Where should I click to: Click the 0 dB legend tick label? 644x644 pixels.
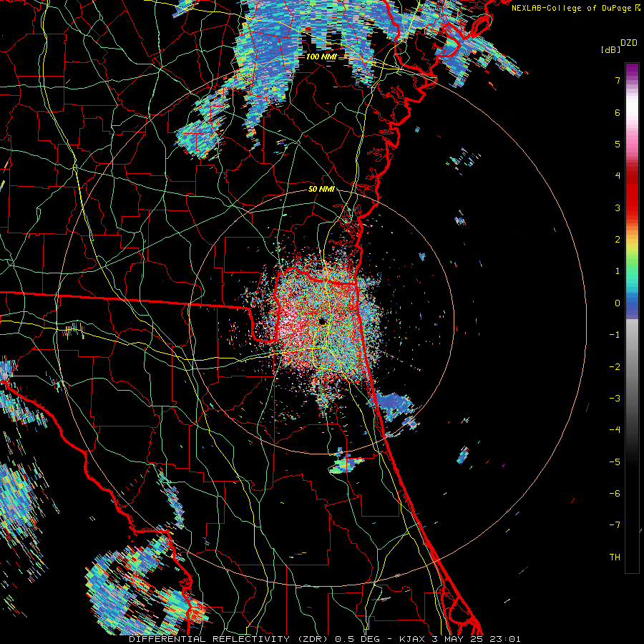[618, 303]
